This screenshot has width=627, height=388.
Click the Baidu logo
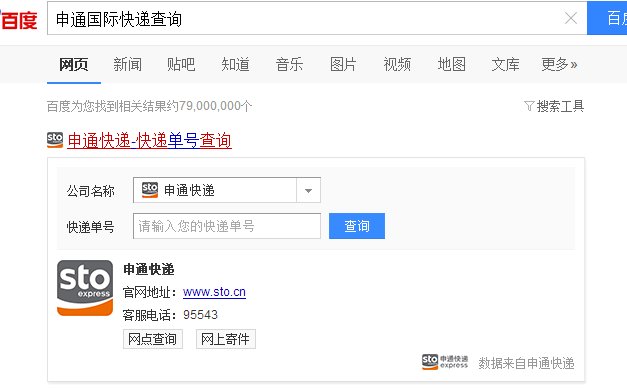pos(18,19)
